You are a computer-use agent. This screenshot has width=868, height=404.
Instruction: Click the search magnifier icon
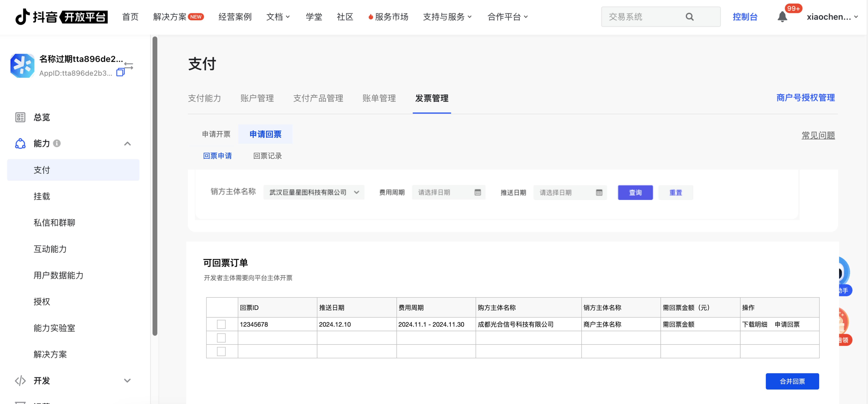pos(689,17)
